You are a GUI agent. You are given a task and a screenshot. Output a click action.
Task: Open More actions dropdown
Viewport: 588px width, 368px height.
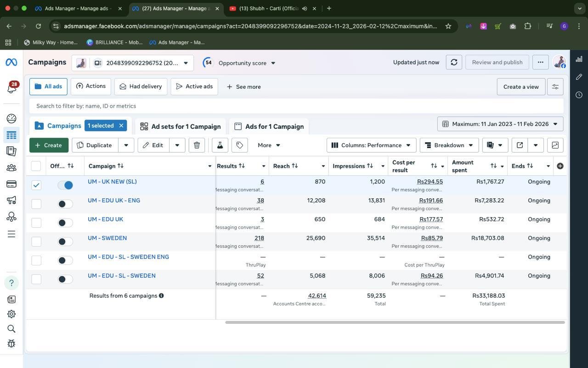[269, 145]
